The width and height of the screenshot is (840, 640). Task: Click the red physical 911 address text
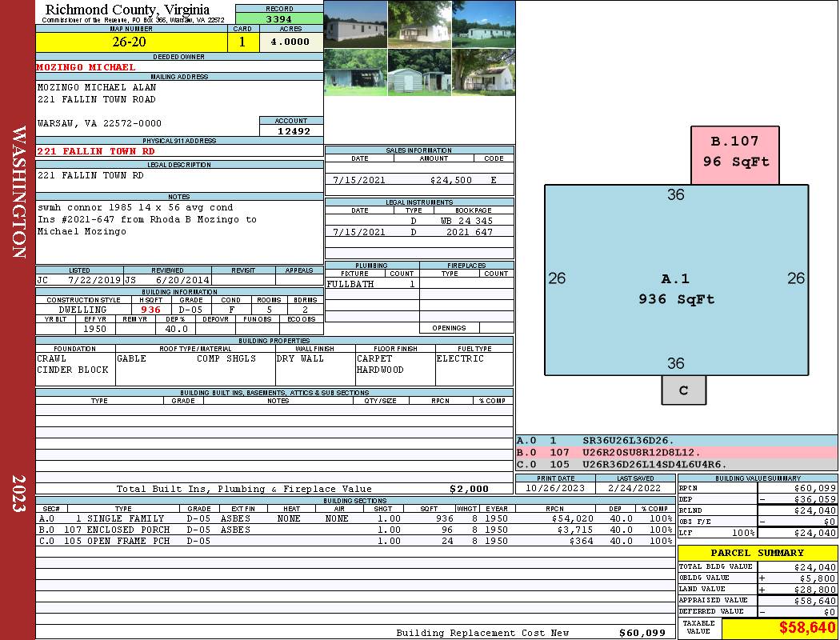pyautogui.click(x=96, y=151)
